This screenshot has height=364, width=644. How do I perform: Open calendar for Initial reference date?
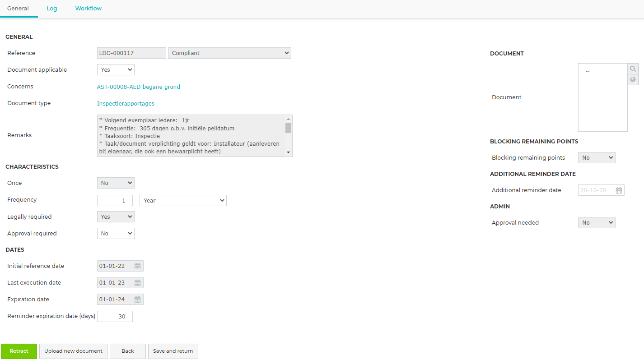pyautogui.click(x=138, y=266)
